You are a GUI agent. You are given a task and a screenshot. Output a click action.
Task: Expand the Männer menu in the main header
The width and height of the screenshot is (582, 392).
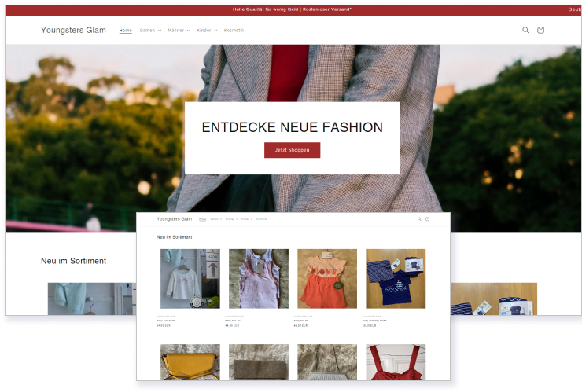tap(179, 31)
